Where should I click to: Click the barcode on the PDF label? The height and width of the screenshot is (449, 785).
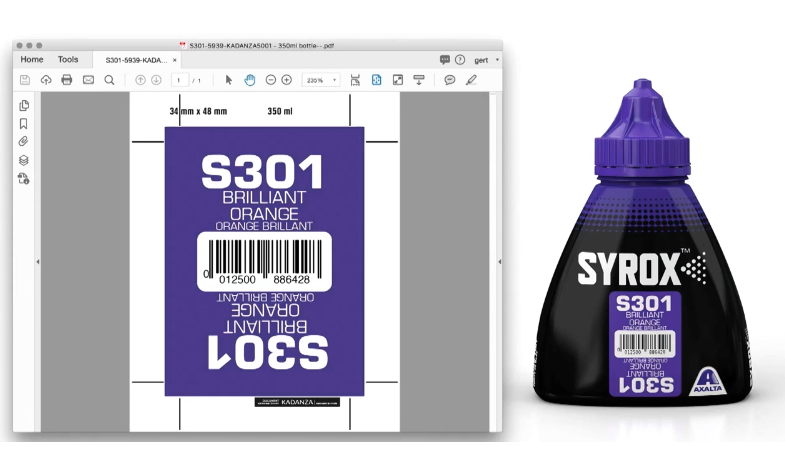pyautogui.click(x=265, y=261)
